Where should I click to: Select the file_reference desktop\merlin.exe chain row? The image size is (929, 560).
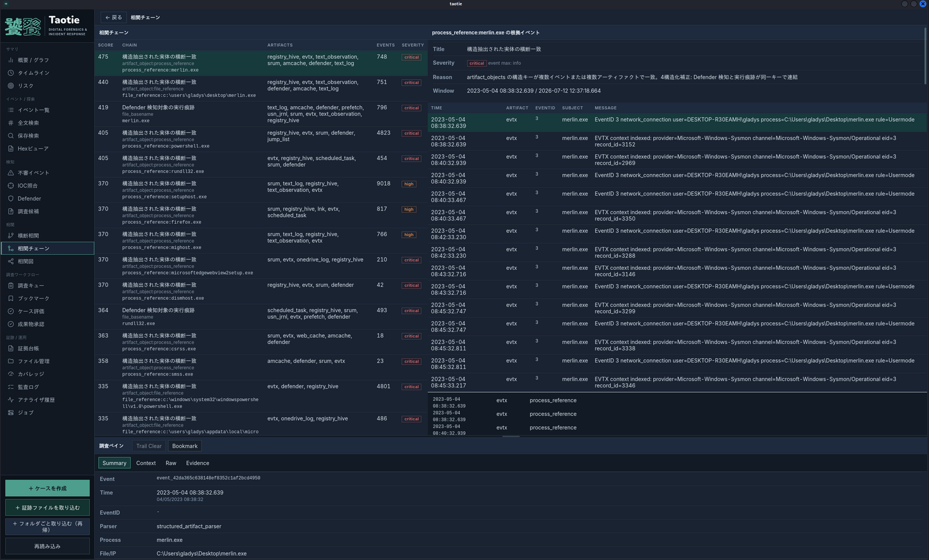click(261, 89)
